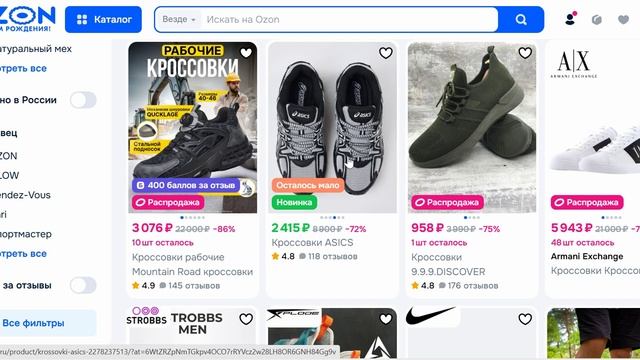Favorite the Xplode product card
The height and width of the screenshot is (360, 640).
click(385, 319)
